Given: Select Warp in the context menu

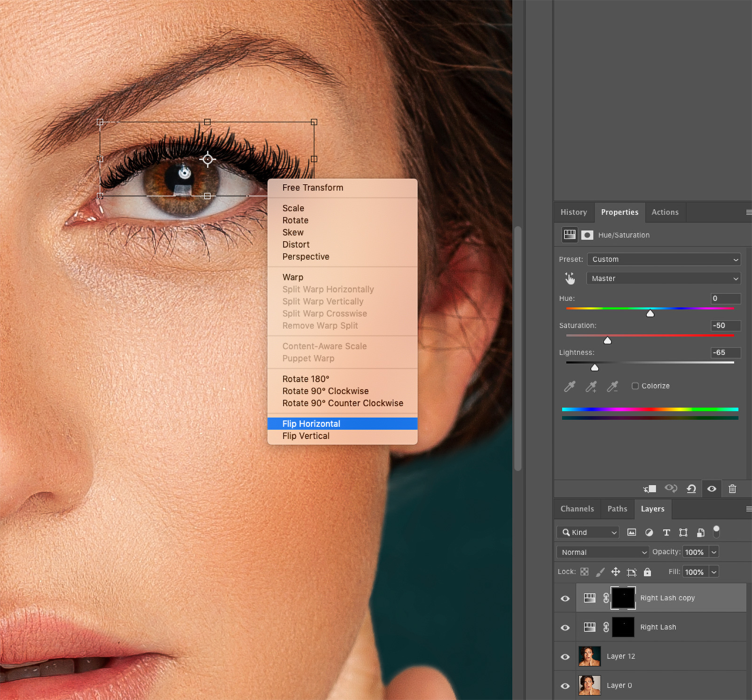Looking at the screenshot, I should click(x=342, y=277).
